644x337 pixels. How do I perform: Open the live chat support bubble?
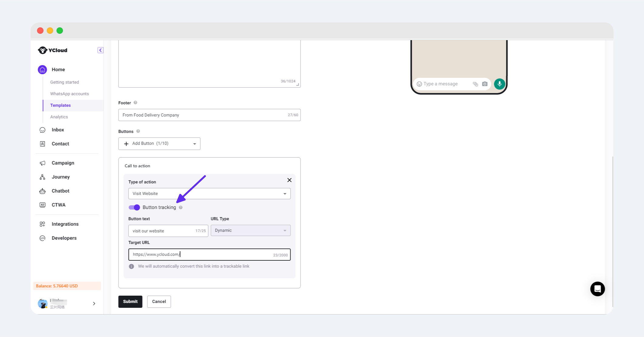point(597,289)
